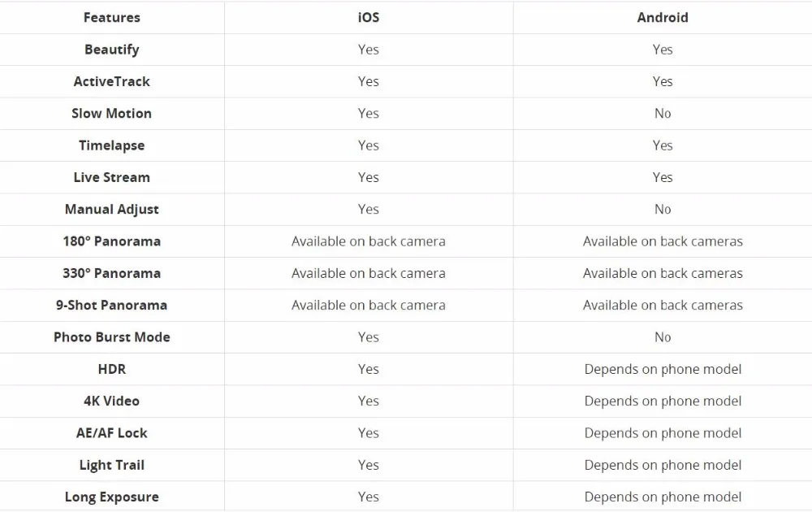
Task: Click the Android 'No' for Slow Motion
Action: [663, 114]
